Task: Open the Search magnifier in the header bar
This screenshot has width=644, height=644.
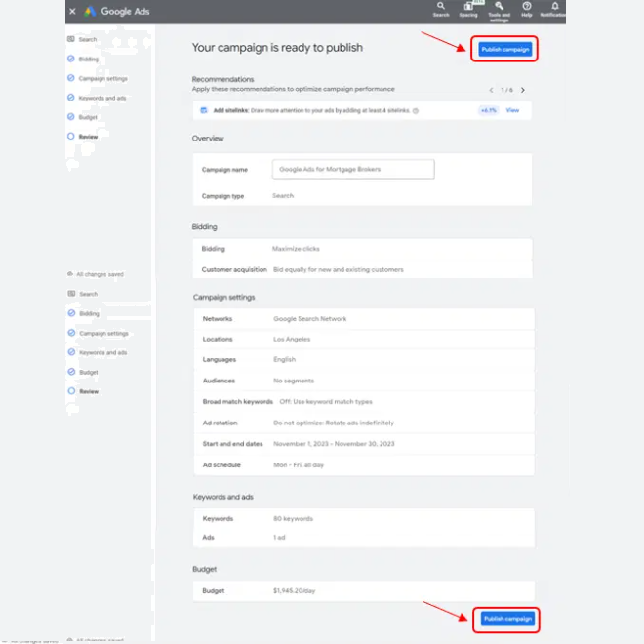Action: 441,8
